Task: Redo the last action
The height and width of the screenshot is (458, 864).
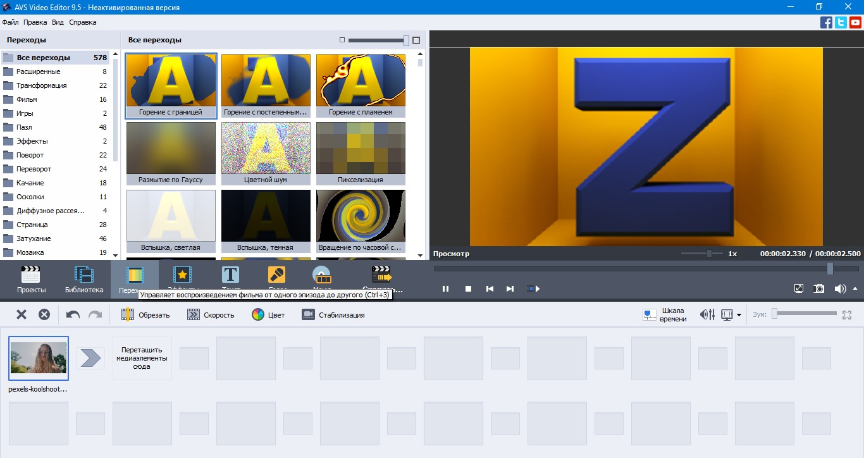Action: tap(95, 315)
